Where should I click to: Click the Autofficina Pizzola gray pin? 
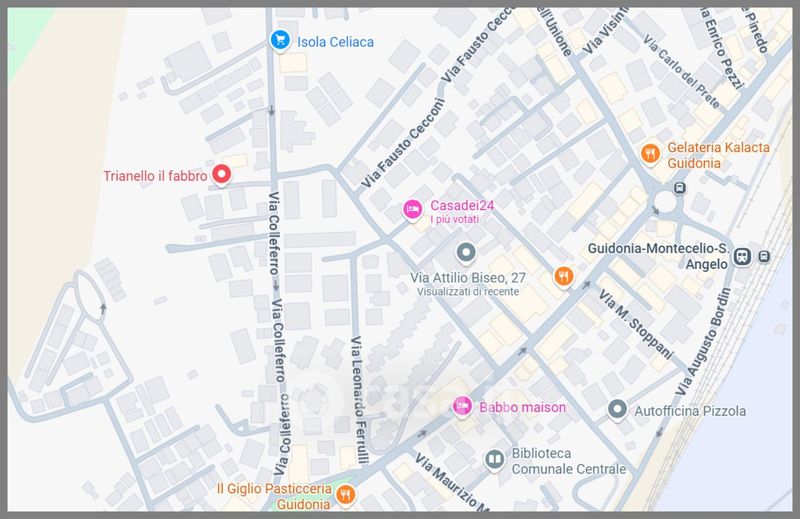click(617, 410)
